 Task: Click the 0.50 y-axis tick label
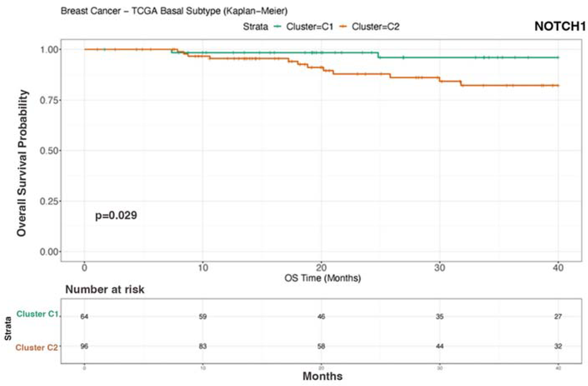(50, 151)
